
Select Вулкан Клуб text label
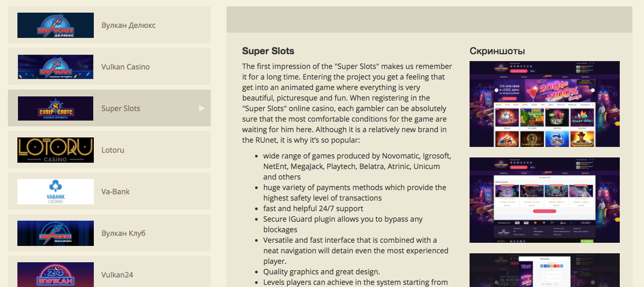pos(123,233)
